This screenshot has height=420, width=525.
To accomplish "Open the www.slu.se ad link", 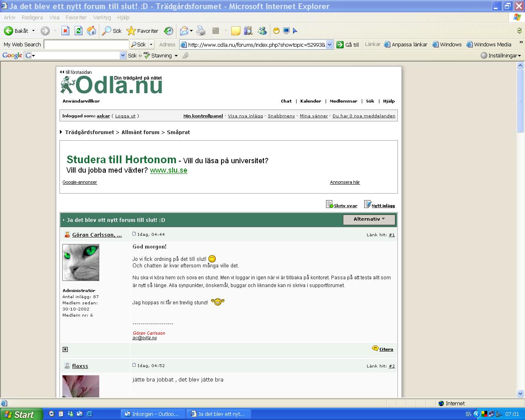I will (169, 170).
